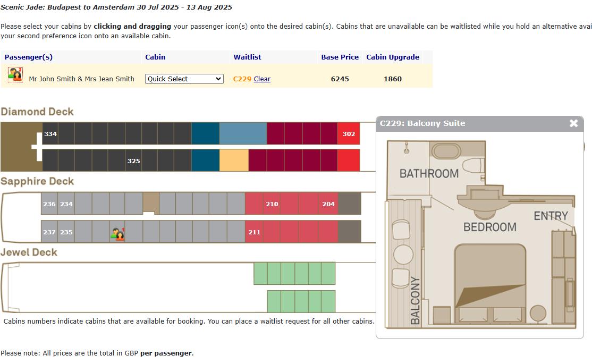Click the Cabin Upgrade value 1860
The image size is (592, 364).
click(x=393, y=79)
